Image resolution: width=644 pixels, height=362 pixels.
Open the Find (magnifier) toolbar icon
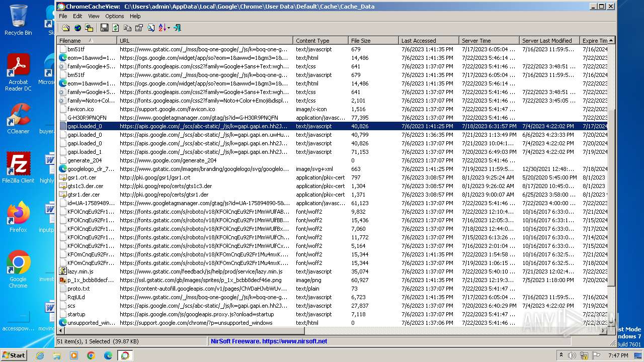pyautogui.click(x=150, y=28)
